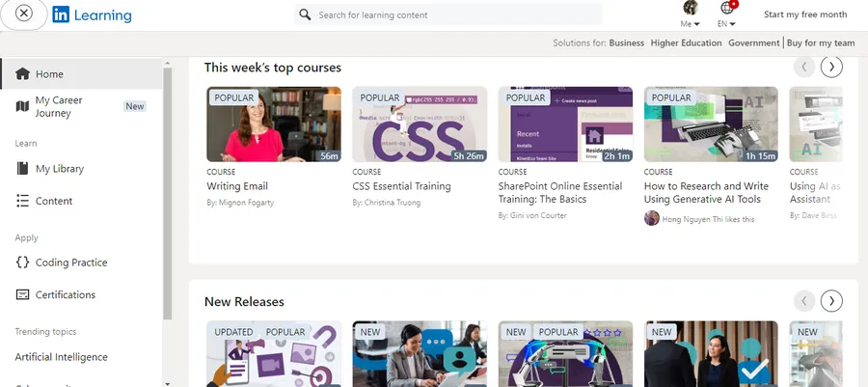Show next top courses
This screenshot has height=387, width=868.
pyautogui.click(x=831, y=67)
